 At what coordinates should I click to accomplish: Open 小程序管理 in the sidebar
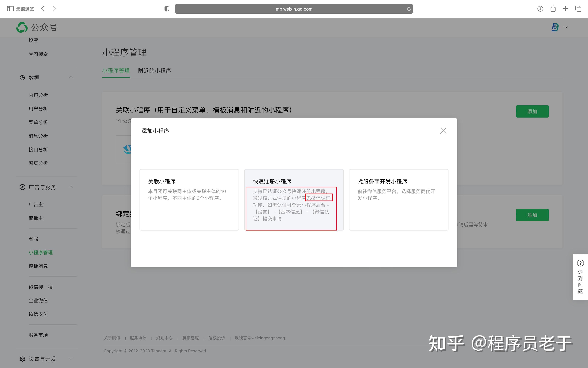pyautogui.click(x=40, y=253)
